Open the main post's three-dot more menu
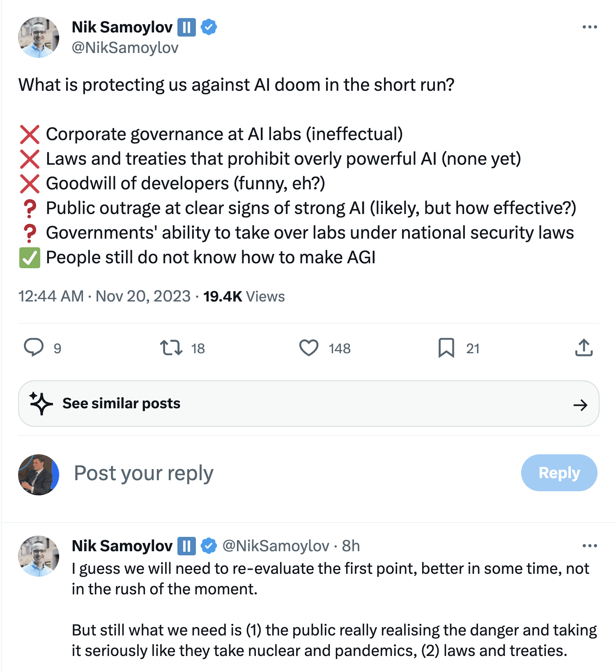616x672 pixels. pos(590,27)
